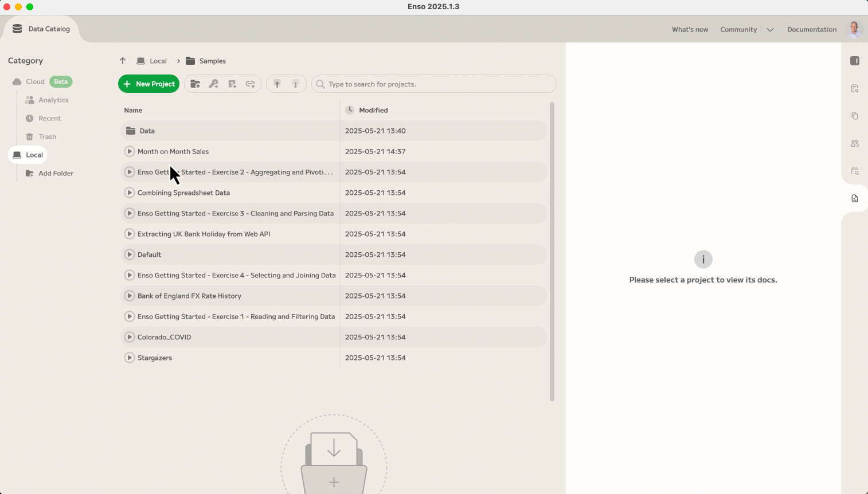The image size is (868, 494).
Task: Click the Data folder modified time 13:40
Action: (x=376, y=131)
